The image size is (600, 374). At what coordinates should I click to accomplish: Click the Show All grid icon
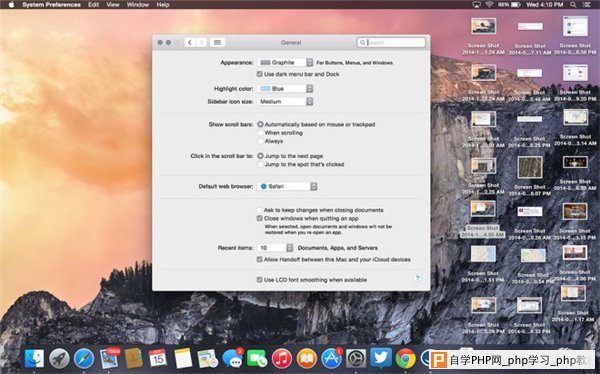(217, 42)
